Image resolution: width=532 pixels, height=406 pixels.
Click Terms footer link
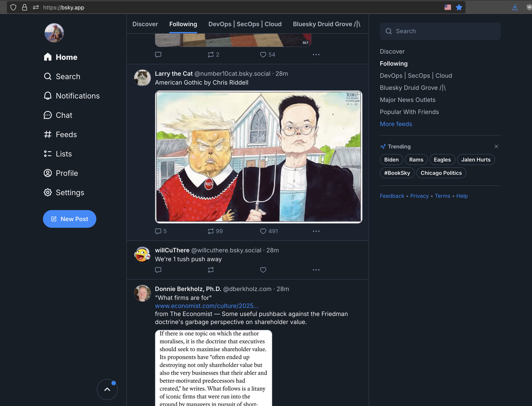[x=443, y=196]
